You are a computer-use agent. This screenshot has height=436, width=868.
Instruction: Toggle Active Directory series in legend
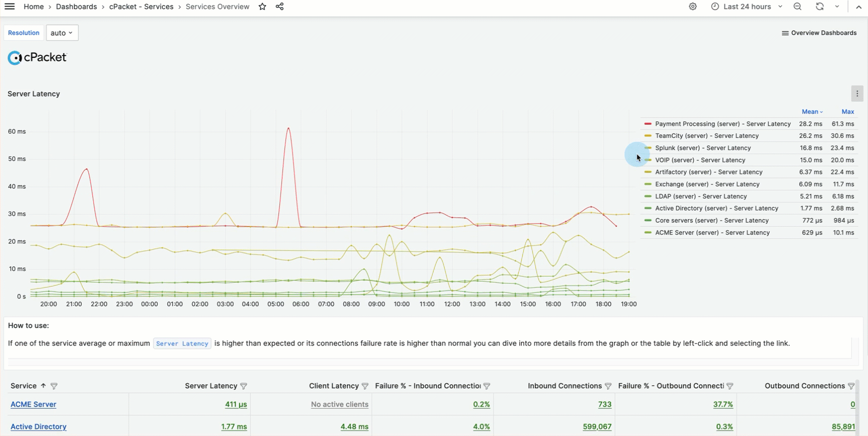click(716, 208)
